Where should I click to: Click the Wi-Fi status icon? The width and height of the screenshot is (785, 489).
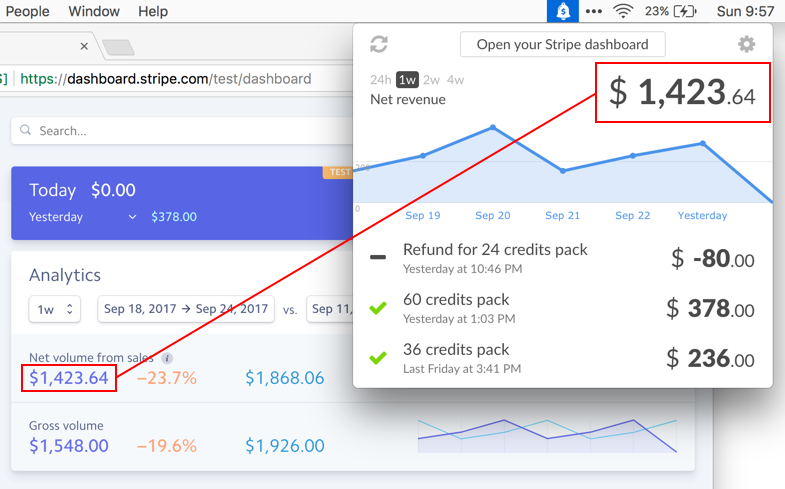(623, 11)
